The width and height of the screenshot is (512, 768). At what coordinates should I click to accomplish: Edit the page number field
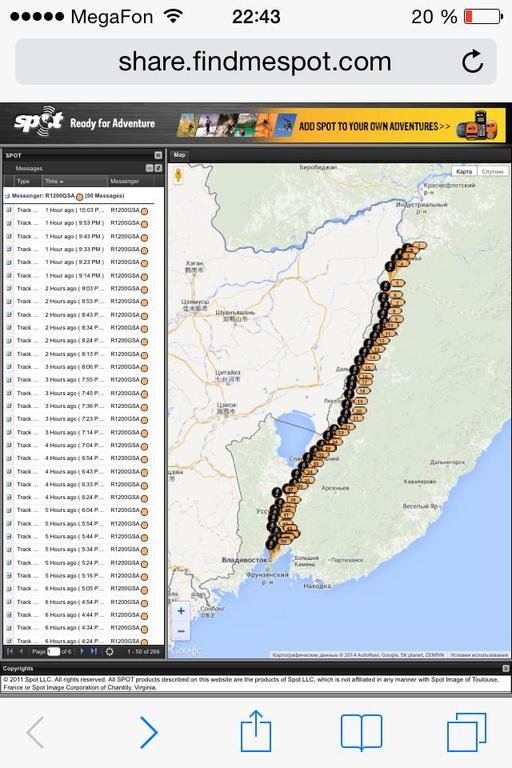[53, 651]
